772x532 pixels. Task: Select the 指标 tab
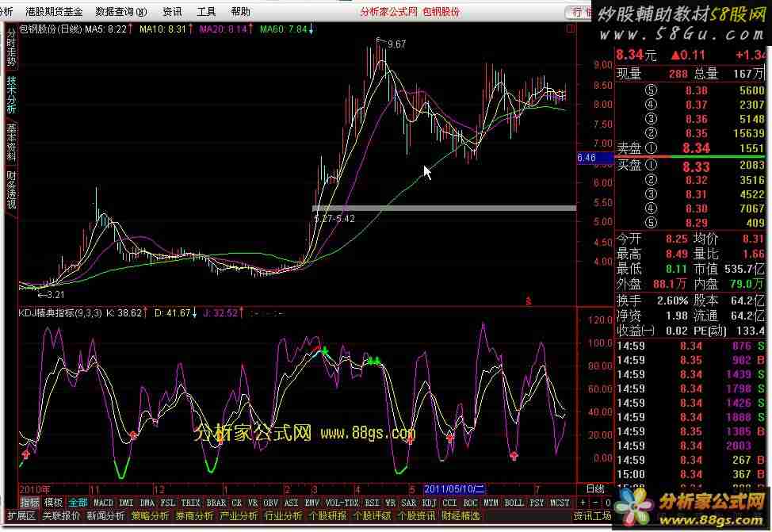29,503
